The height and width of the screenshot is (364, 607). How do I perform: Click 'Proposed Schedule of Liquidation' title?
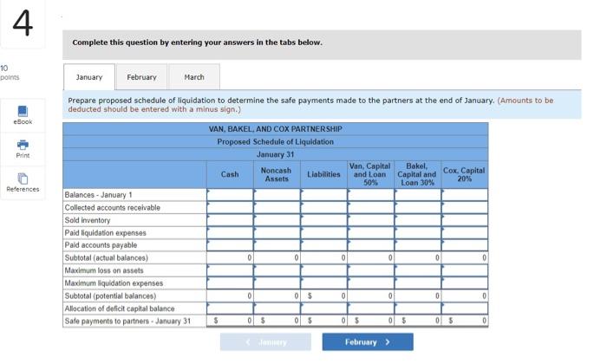tap(275, 141)
